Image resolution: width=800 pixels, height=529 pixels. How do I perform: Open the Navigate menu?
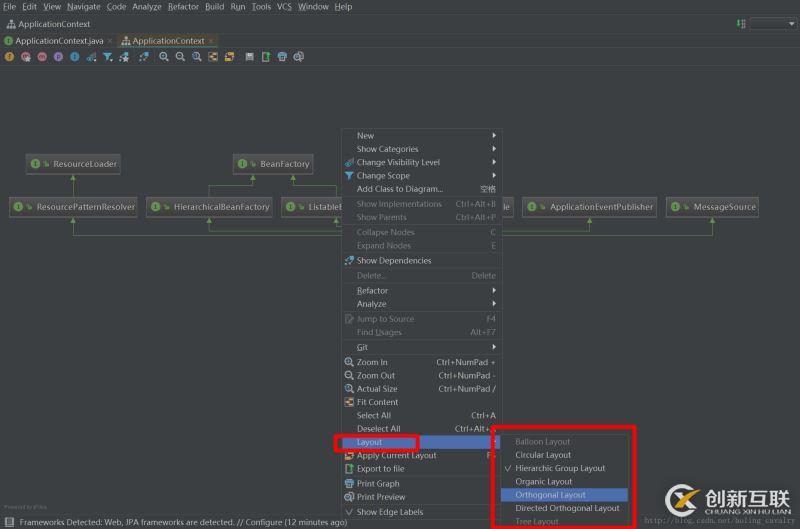(x=84, y=7)
